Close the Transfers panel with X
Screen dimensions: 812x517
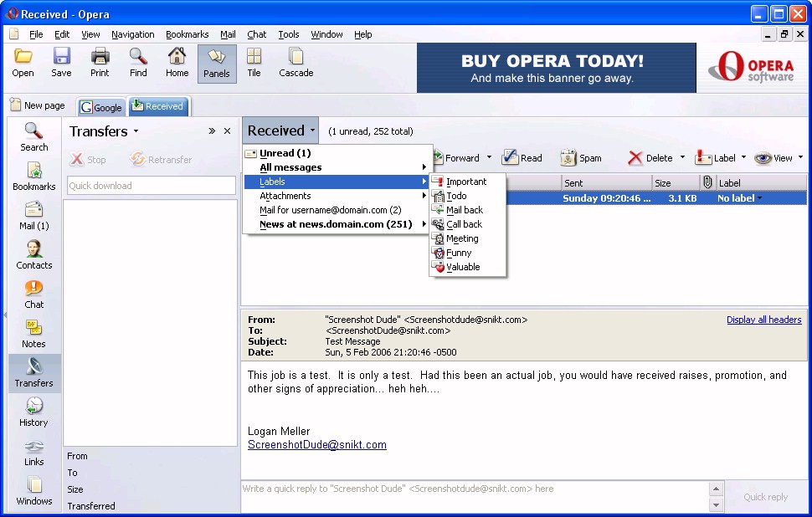pos(227,131)
